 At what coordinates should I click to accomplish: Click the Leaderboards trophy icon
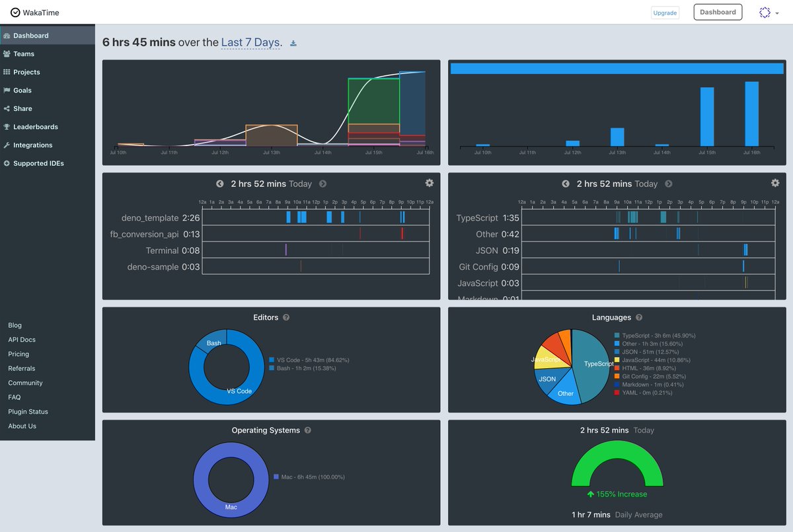point(6,127)
